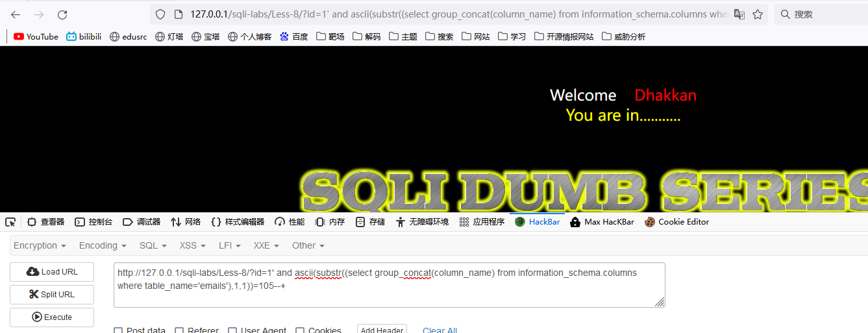The image size is (868, 333).
Task: Switch to the 样式编辑器 style editor tab
Action: pyautogui.click(x=238, y=222)
